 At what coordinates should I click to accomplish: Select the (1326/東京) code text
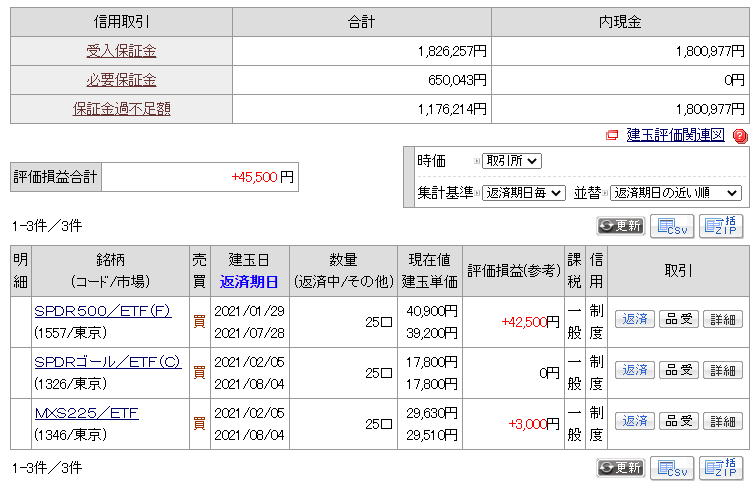[70, 384]
